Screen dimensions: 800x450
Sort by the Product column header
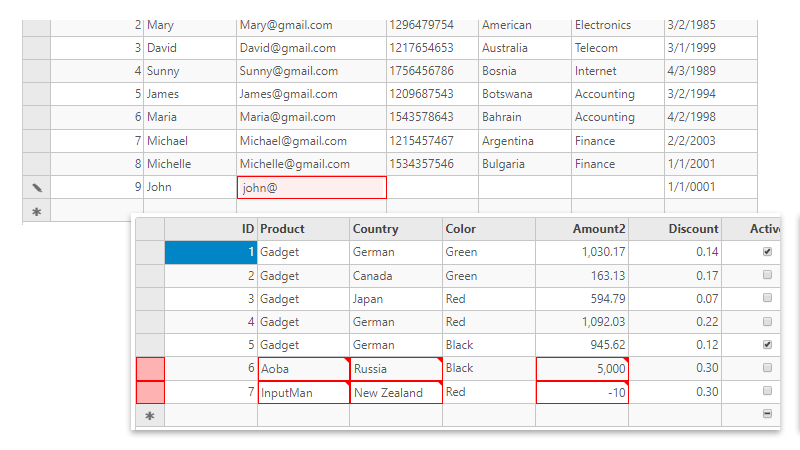pos(303,229)
